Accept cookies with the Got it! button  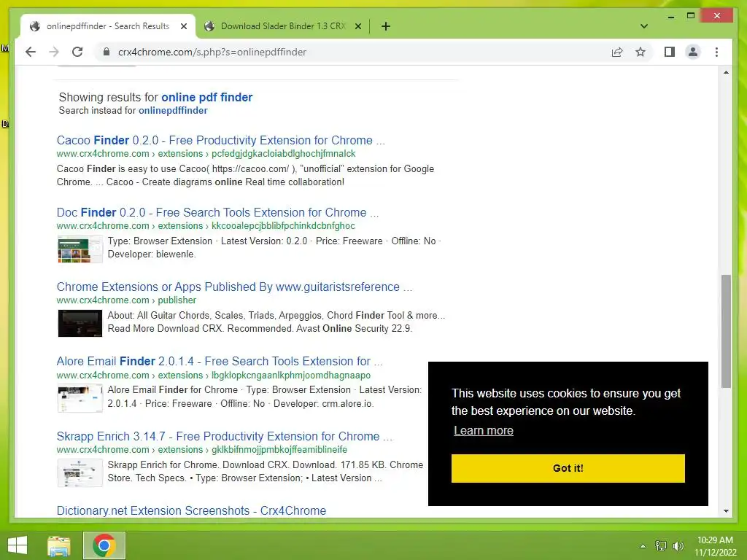(568, 468)
